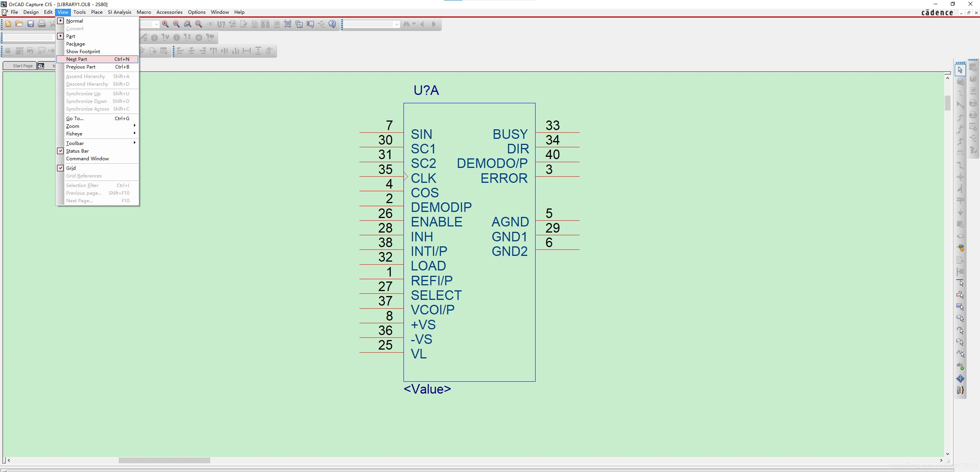Open the Place menu

pos(96,12)
